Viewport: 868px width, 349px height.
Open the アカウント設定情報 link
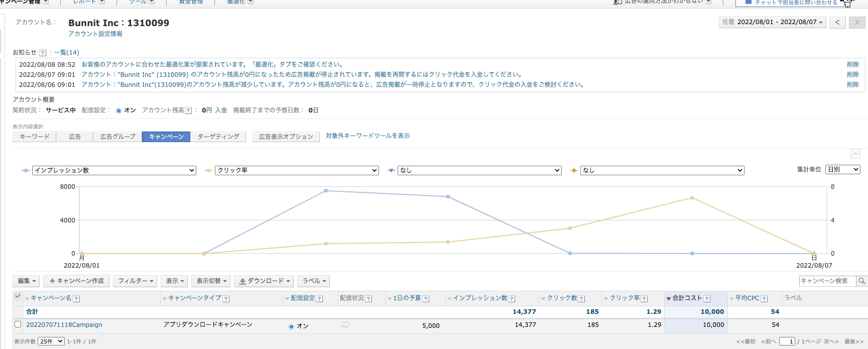point(95,34)
